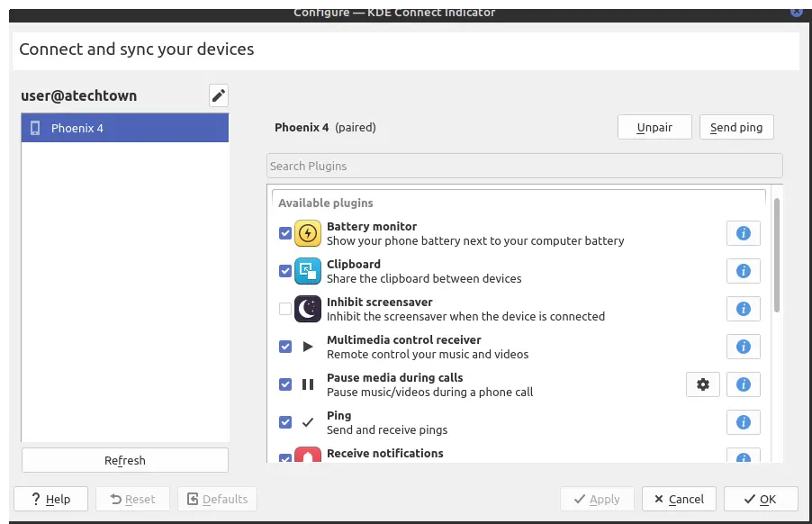The width and height of the screenshot is (812, 524).
Task: Click "Remote control your music and videos" text
Action: pos(428,354)
